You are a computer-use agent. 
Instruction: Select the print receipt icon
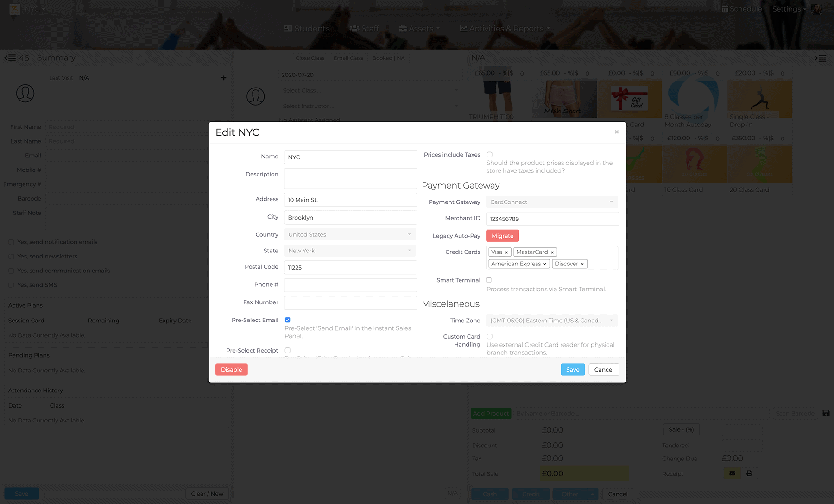(x=749, y=473)
